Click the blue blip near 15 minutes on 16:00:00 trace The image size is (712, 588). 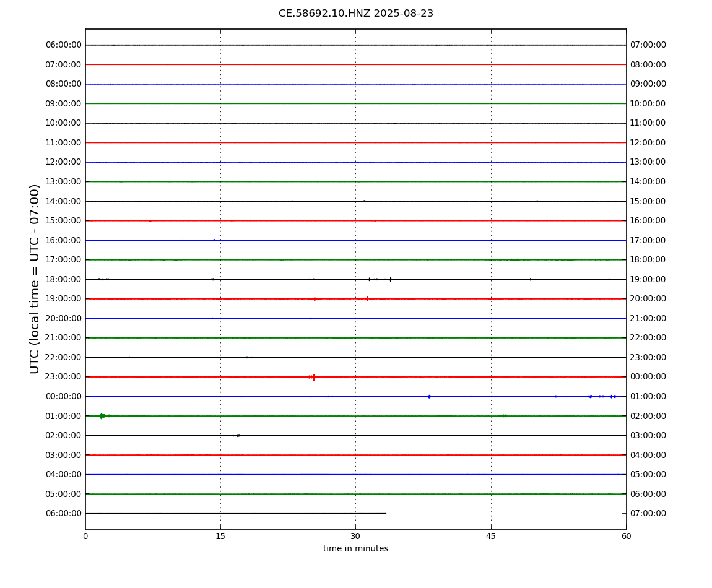pos(214,240)
